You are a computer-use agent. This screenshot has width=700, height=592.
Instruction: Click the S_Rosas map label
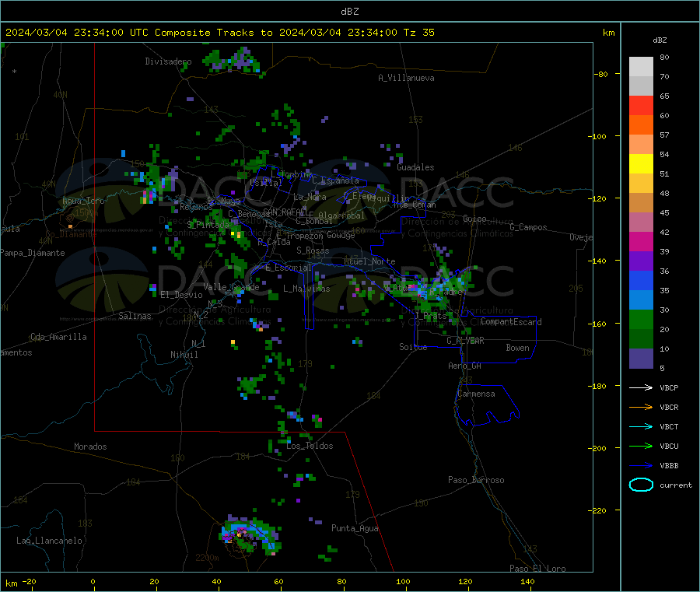point(313,250)
